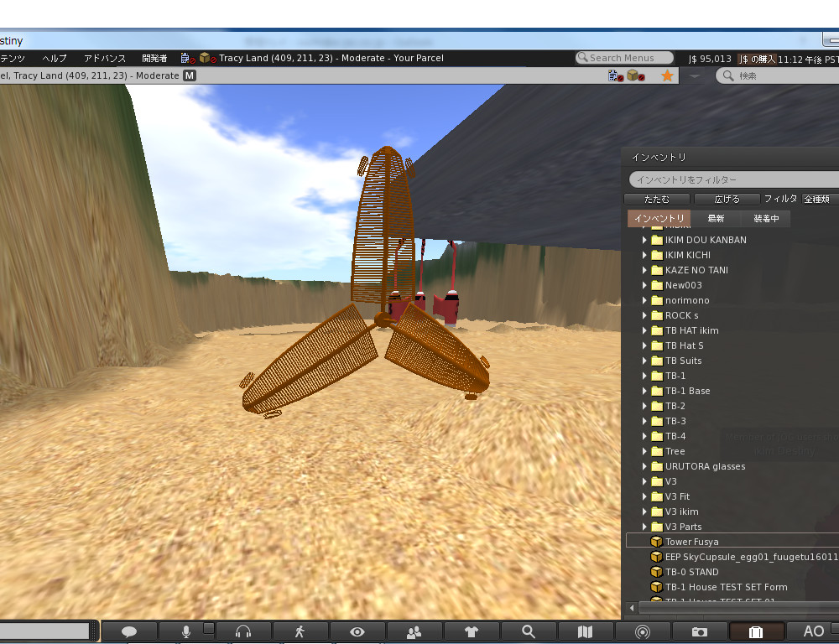Expand the ROCK s folder
This screenshot has width=839, height=644.
644,315
